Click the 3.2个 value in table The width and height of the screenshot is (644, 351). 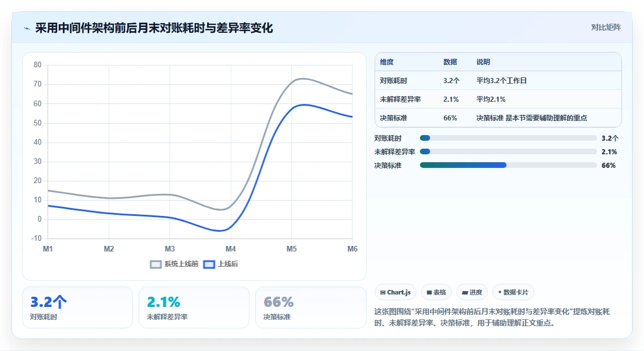(x=452, y=81)
